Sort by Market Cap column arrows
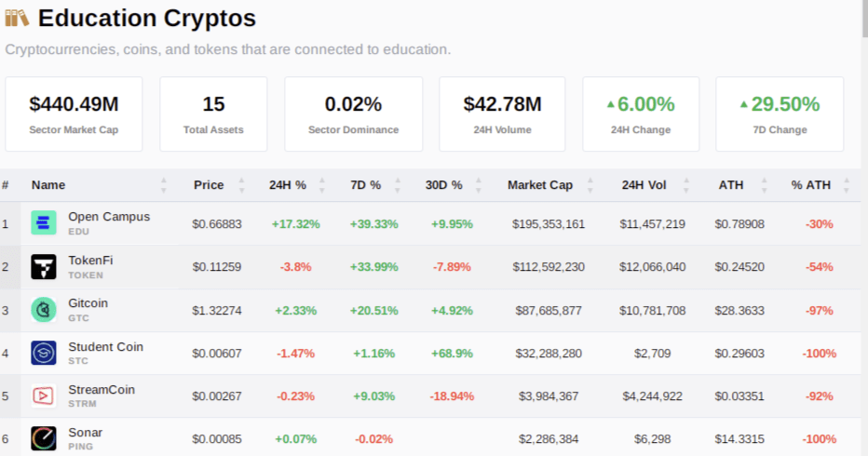This screenshot has height=456, width=868. (590, 185)
